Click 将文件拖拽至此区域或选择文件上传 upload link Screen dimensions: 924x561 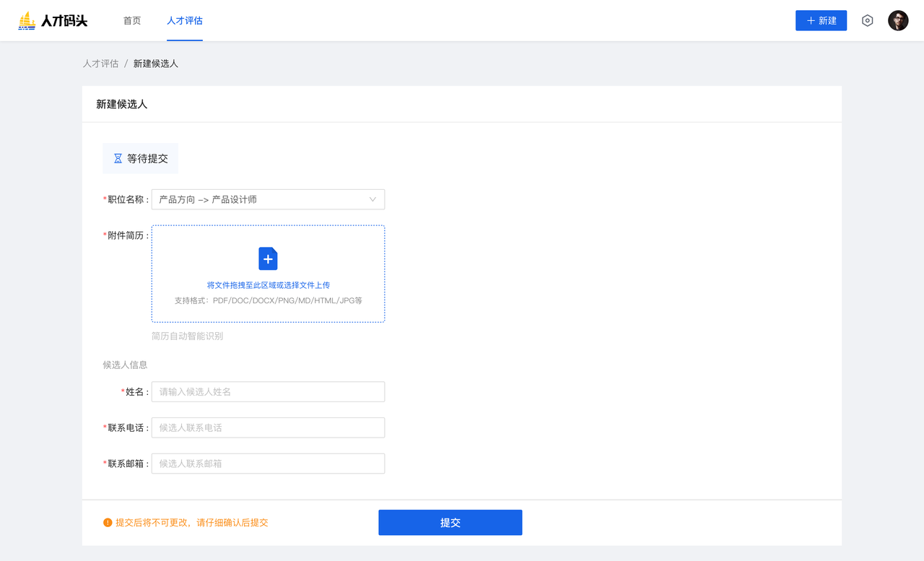[268, 285]
